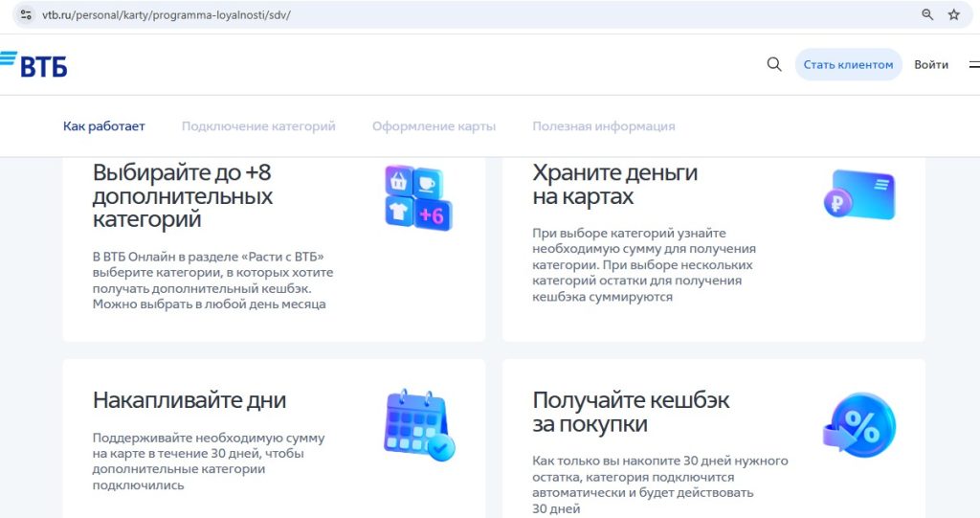
Task: Click paragraph starting Поддерживайте необходимую сумму
Action: click(x=209, y=462)
